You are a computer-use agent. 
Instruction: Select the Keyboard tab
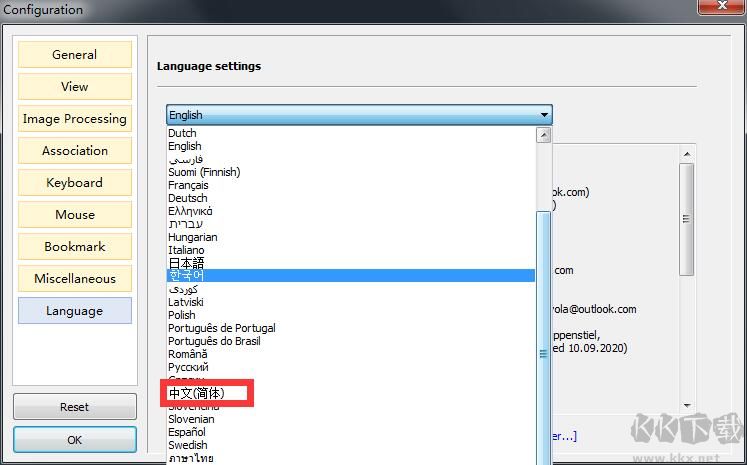coord(75,182)
